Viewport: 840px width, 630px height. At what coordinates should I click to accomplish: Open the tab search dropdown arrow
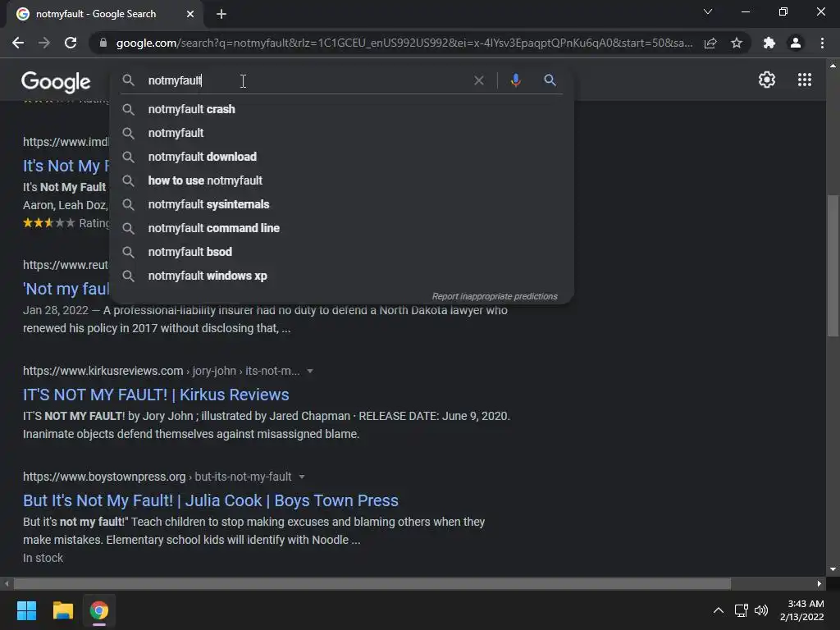[708, 11]
